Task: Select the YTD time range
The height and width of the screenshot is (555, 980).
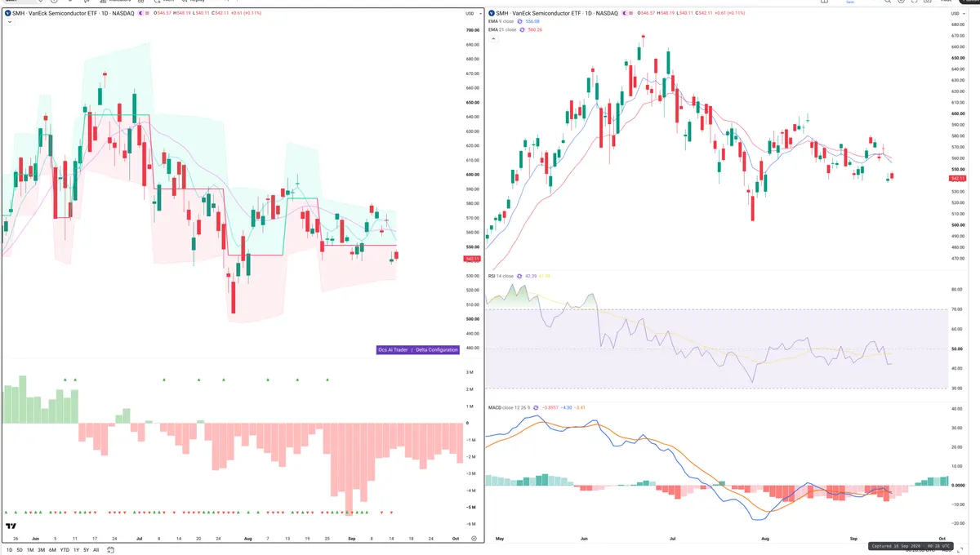Action: (65, 550)
